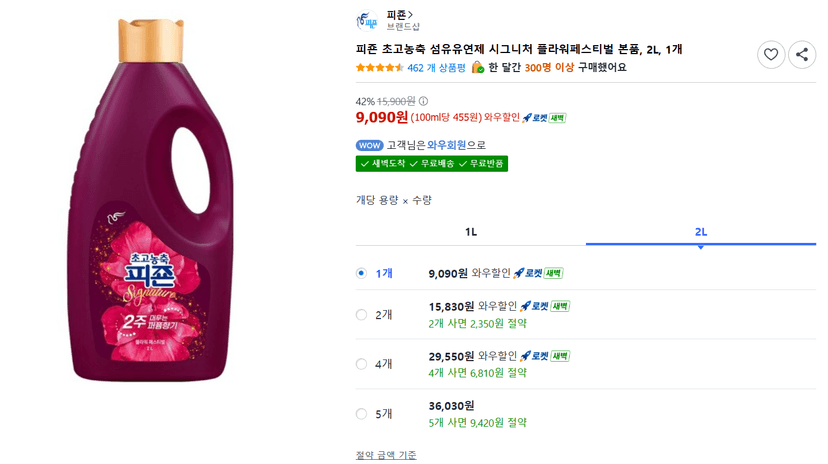
Task: Select the 5개 quantity radio button
Action: (x=361, y=414)
